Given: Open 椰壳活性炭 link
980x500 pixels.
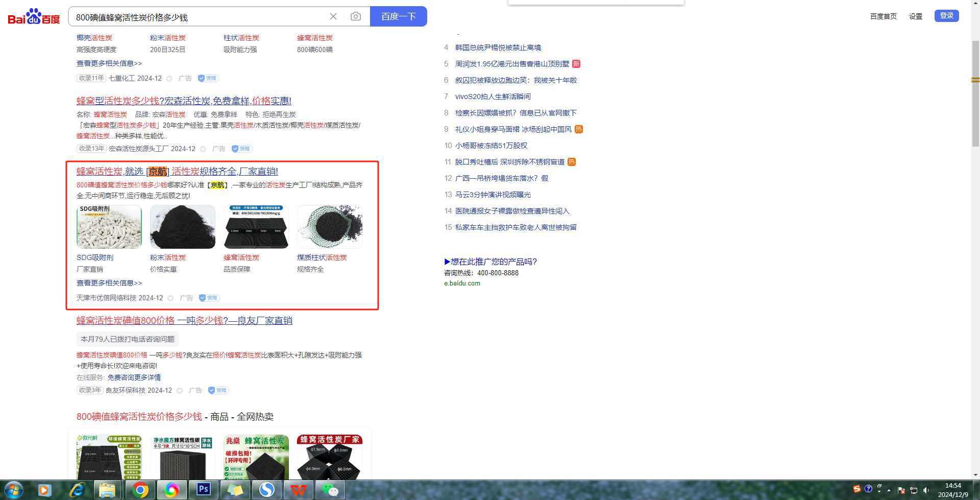Looking at the screenshot, I should (94, 38).
